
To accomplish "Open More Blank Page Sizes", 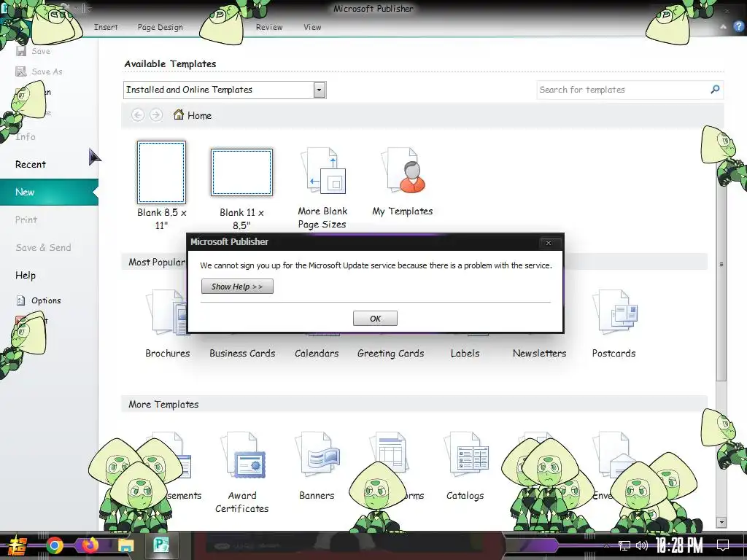I will (322, 188).
